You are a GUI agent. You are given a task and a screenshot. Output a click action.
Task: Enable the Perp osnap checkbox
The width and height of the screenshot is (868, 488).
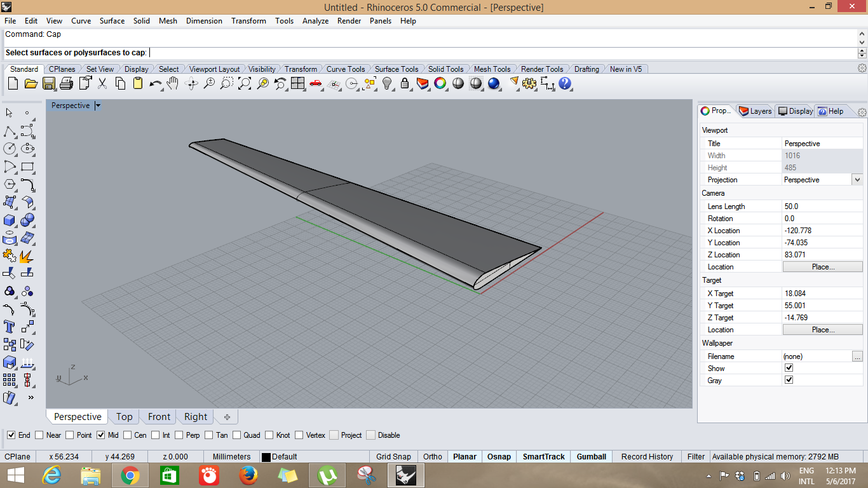click(x=179, y=435)
